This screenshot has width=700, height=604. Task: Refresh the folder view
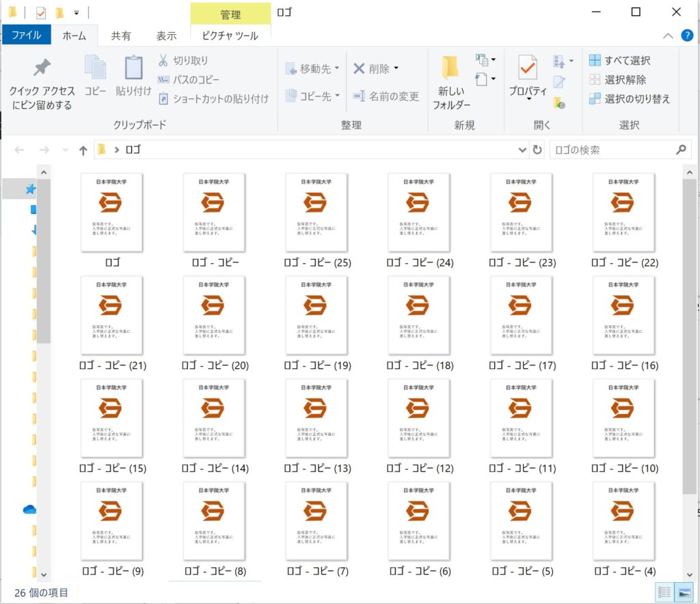pyautogui.click(x=537, y=150)
